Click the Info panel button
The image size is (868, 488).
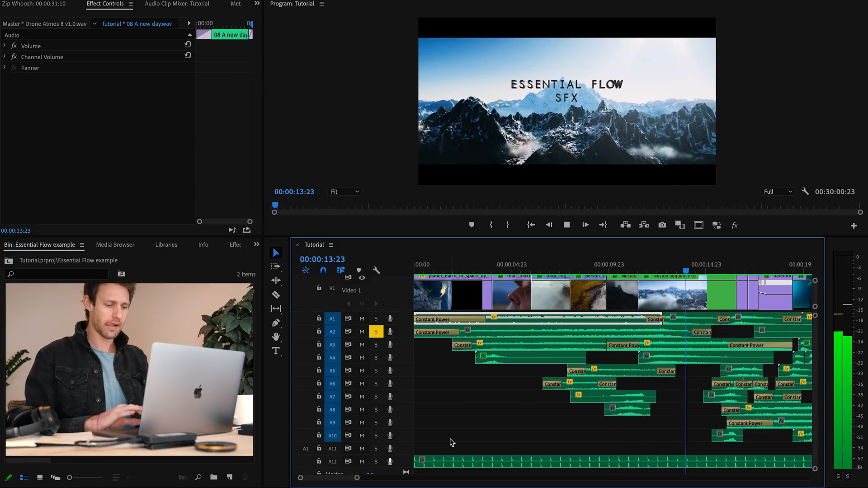coord(203,244)
